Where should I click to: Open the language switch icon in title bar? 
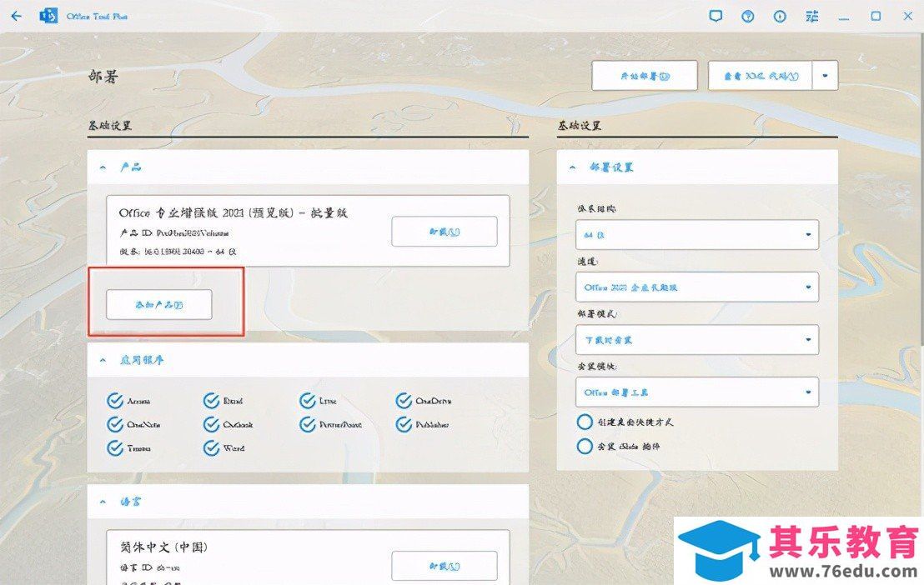[812, 16]
